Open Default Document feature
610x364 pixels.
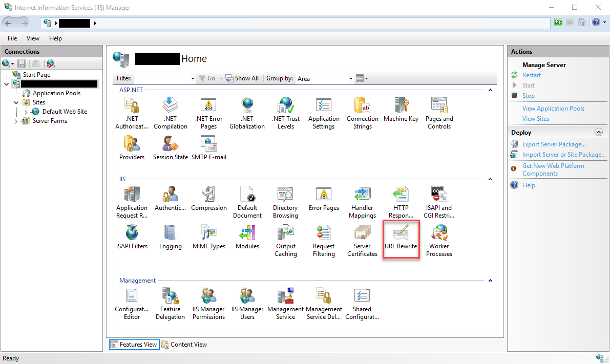(x=247, y=202)
